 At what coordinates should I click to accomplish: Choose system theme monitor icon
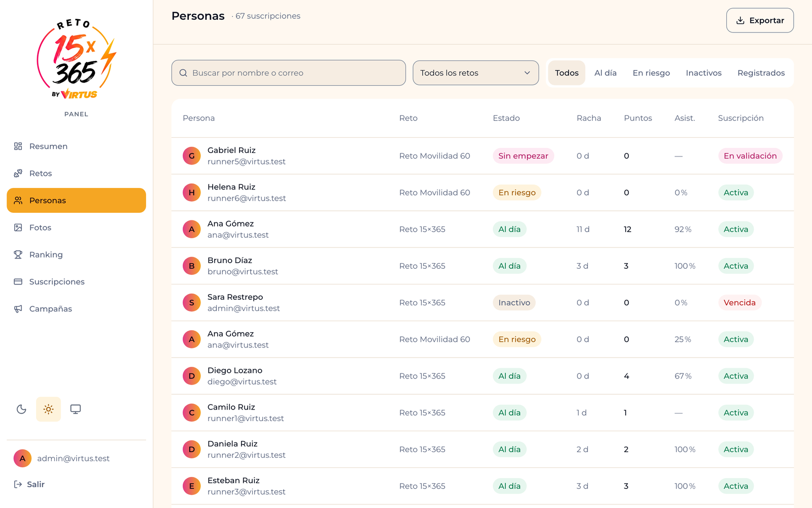(76, 409)
